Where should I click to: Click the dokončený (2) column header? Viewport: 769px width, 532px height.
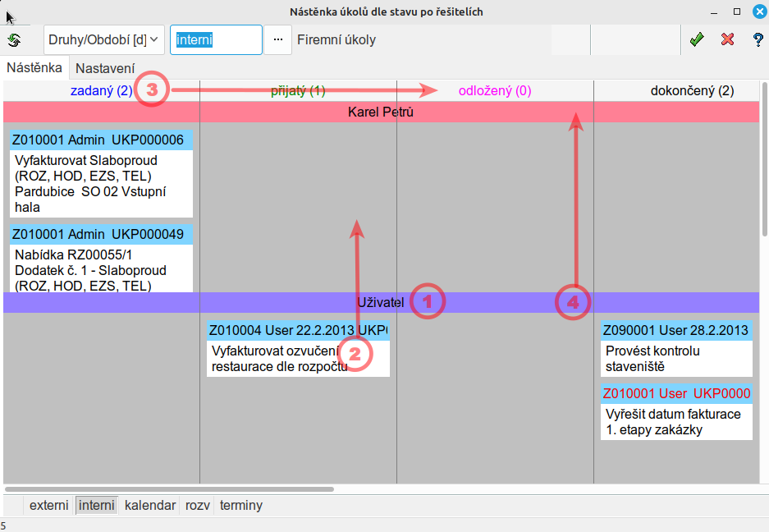click(x=691, y=91)
